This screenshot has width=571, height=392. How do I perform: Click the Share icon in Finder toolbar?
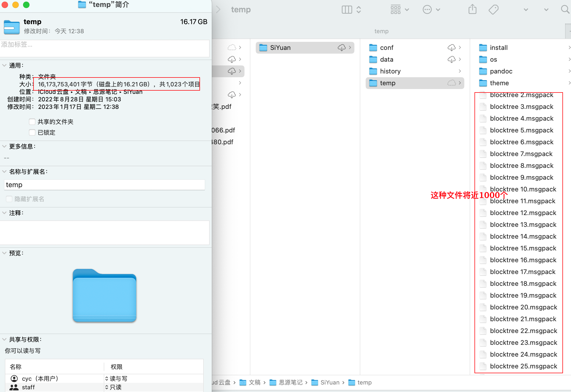(472, 10)
